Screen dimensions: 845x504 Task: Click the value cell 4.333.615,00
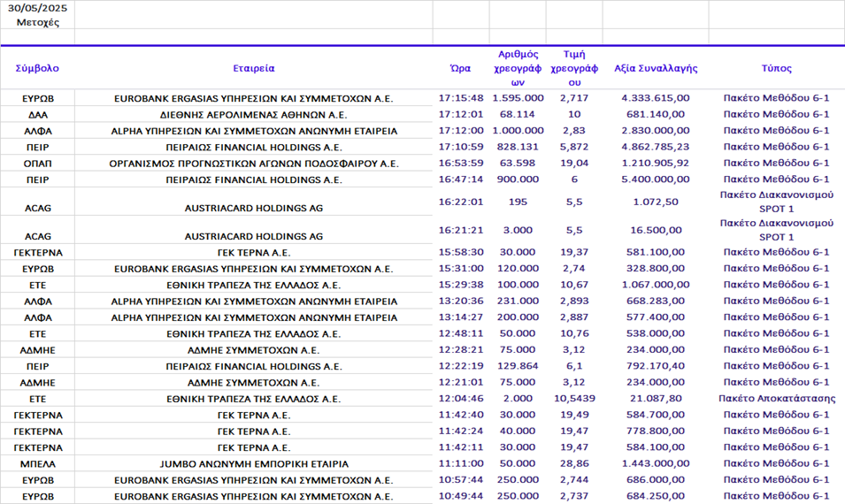tap(656, 98)
